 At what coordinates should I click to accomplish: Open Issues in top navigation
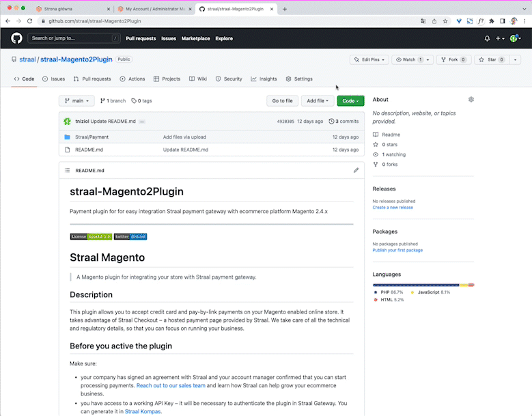[169, 38]
